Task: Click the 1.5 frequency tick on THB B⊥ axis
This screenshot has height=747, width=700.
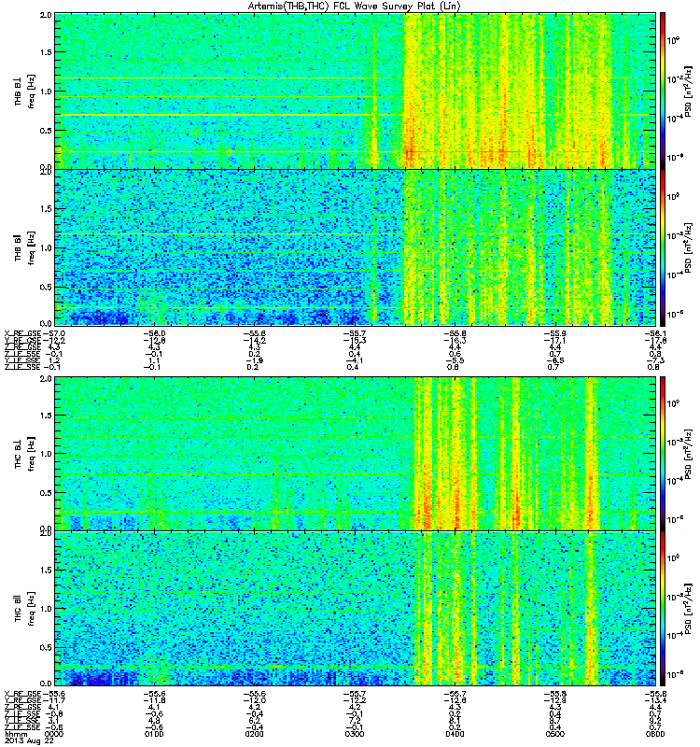Action: click(x=46, y=52)
